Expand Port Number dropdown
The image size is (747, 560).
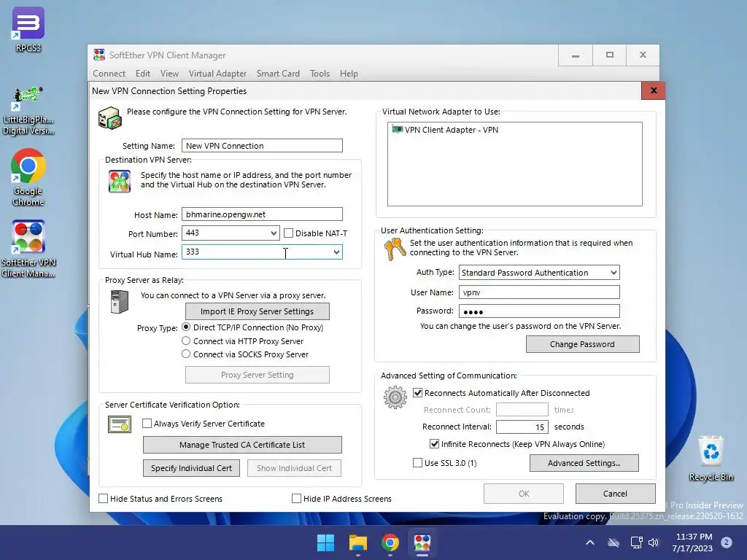pyautogui.click(x=274, y=233)
